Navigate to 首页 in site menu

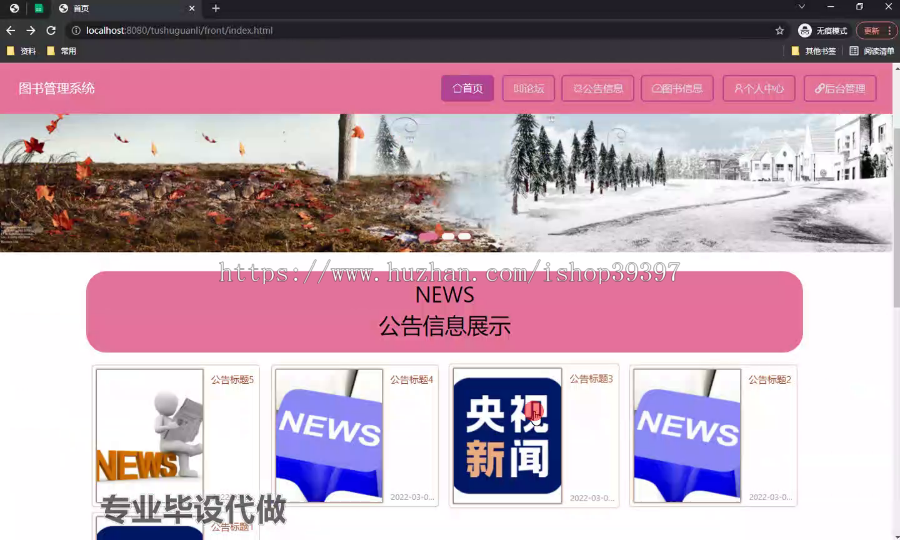coord(467,88)
